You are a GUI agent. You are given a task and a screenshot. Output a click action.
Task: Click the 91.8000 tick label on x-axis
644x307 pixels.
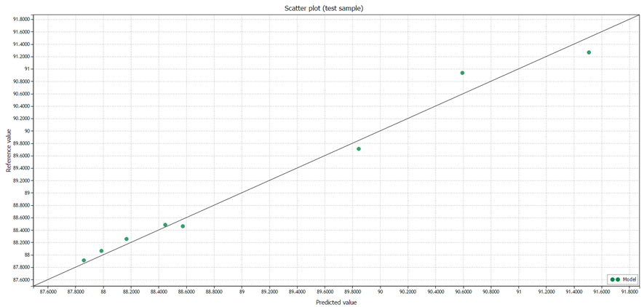(629, 292)
